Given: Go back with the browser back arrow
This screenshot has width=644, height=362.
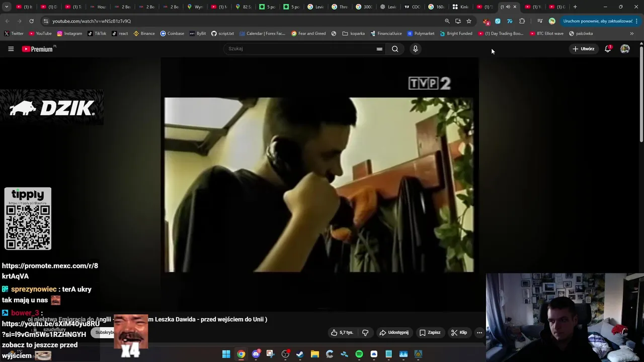Looking at the screenshot, I should (7, 21).
